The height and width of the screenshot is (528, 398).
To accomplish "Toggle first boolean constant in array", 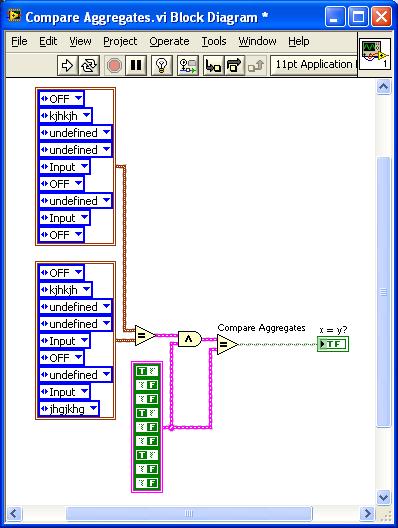I will pos(147,371).
